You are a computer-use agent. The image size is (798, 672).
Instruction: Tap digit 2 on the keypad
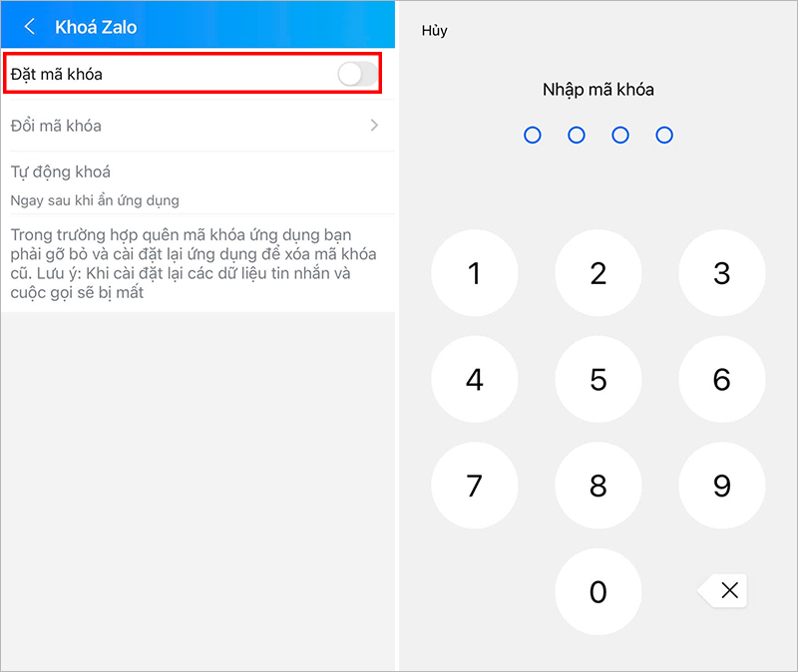coord(598,273)
